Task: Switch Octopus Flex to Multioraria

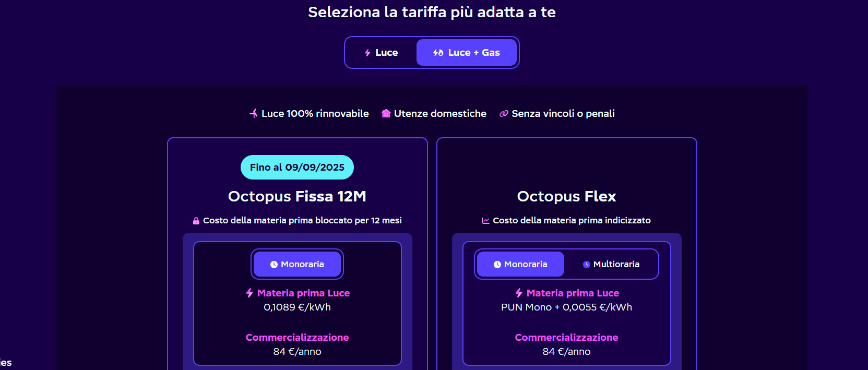Action: [611, 264]
